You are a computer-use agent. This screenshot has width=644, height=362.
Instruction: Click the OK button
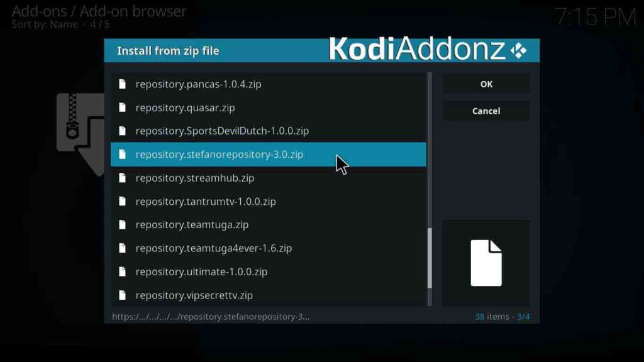(x=486, y=84)
